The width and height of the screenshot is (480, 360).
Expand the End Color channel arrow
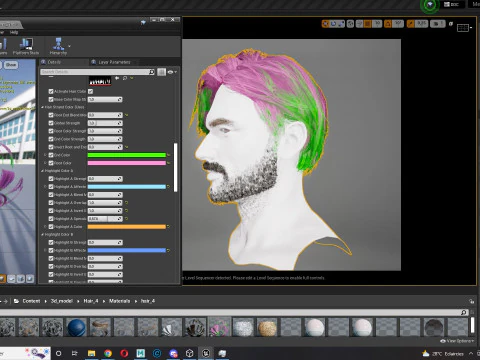coord(45,155)
